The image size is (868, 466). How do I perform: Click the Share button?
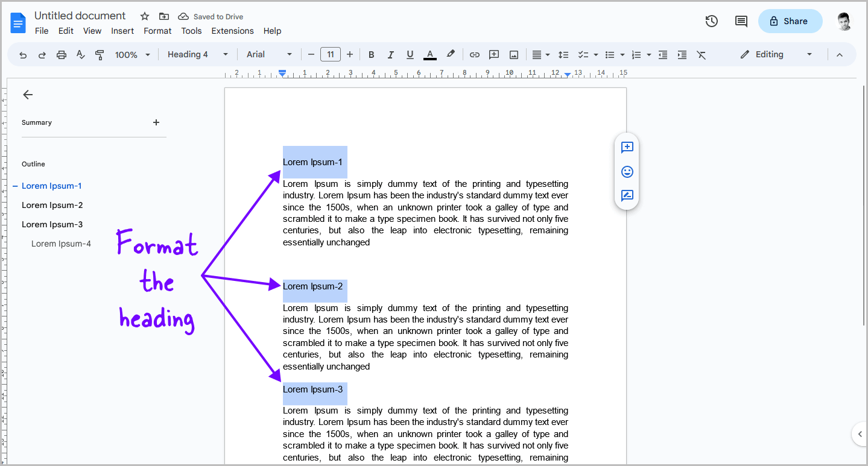click(790, 21)
